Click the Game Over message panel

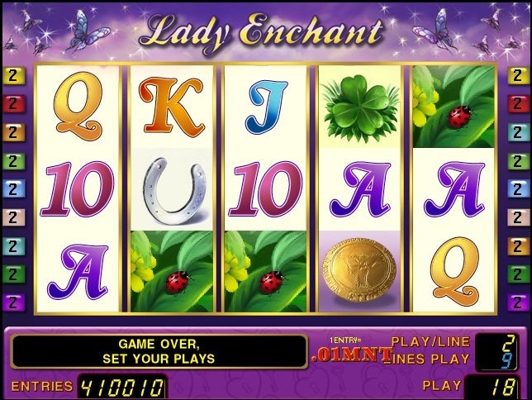pos(159,351)
